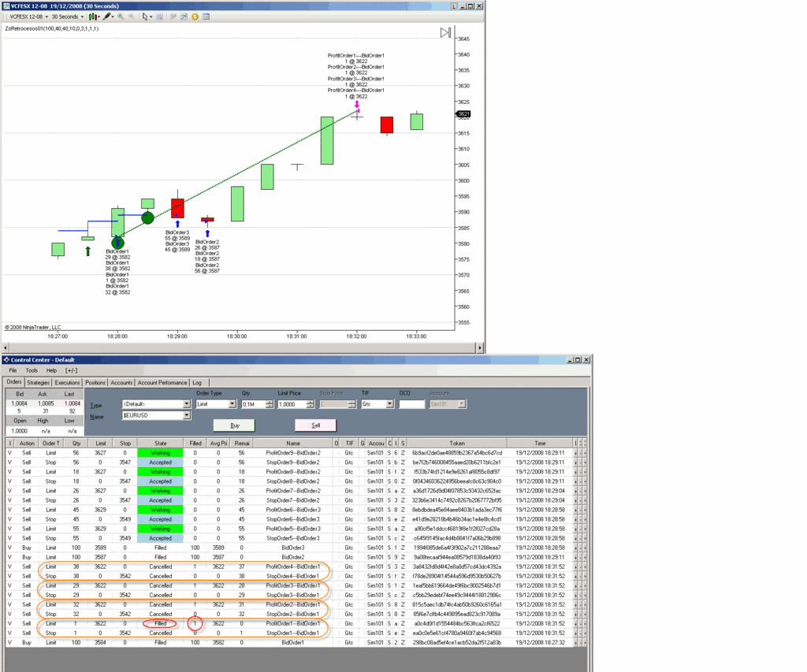Viewport: 807px width, 672px height.
Task: Switch to the Strategies tab
Action: click(39, 383)
